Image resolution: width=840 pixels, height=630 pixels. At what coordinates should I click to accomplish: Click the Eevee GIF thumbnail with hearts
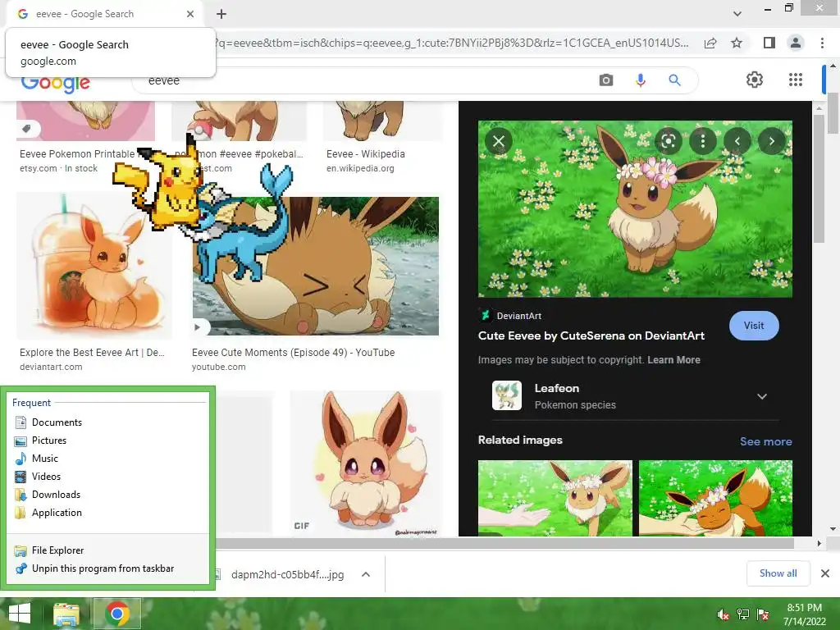(x=366, y=463)
